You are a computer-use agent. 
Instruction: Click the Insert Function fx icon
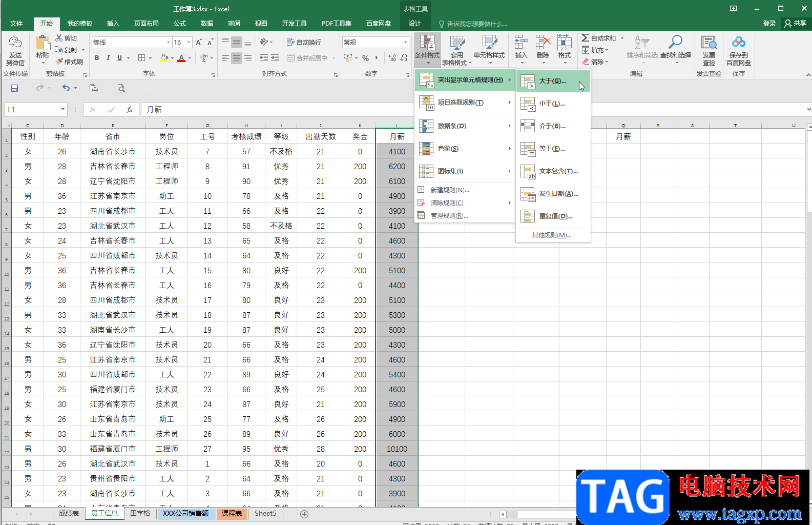coord(130,109)
